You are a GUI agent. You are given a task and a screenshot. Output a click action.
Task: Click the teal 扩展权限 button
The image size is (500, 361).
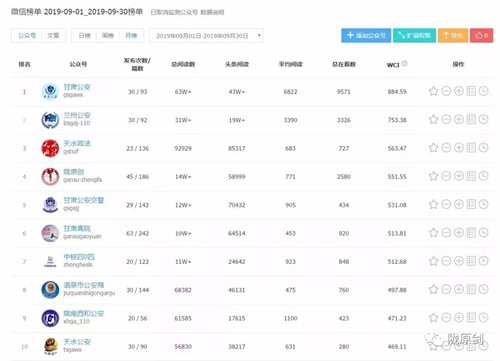[414, 35]
